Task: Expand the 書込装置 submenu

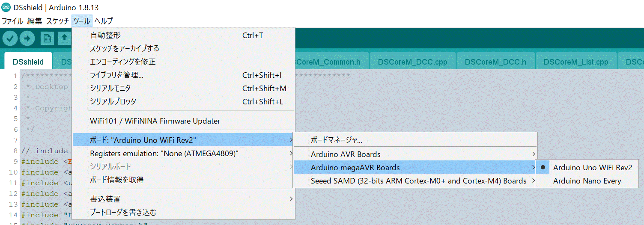Action: (x=184, y=199)
